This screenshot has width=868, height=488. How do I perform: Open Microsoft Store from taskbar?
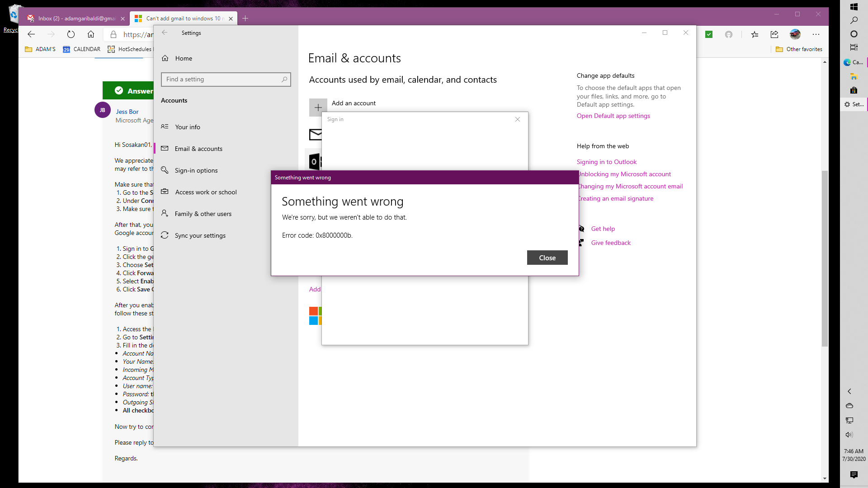[x=854, y=90]
